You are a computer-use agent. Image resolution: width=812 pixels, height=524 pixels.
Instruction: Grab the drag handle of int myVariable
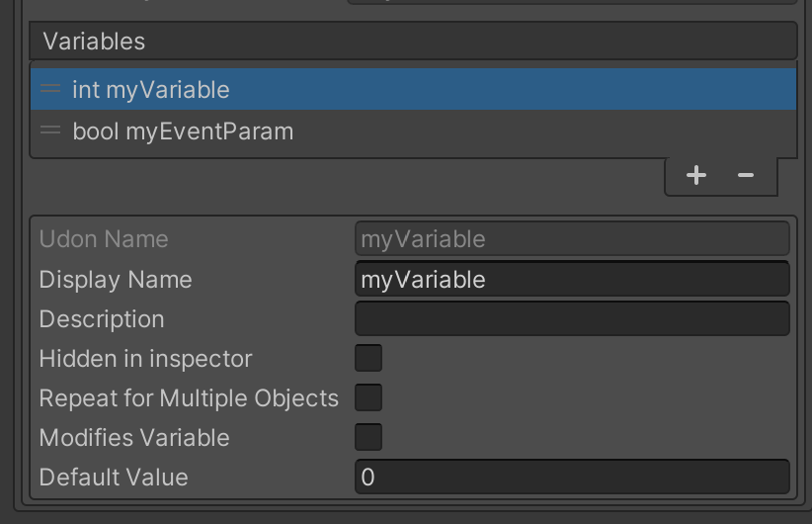tap(50, 89)
